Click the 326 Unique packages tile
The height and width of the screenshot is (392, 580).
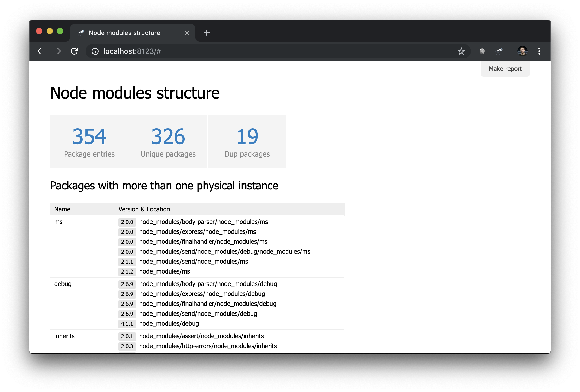[x=168, y=141]
